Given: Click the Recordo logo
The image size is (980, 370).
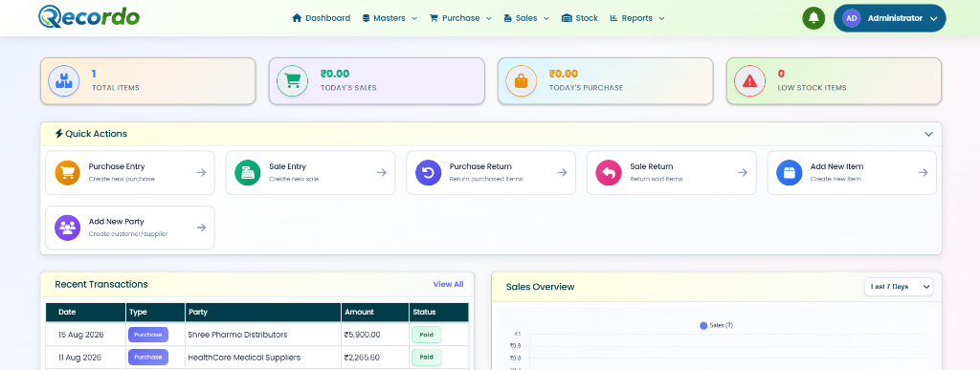Looking at the screenshot, I should tap(89, 17).
